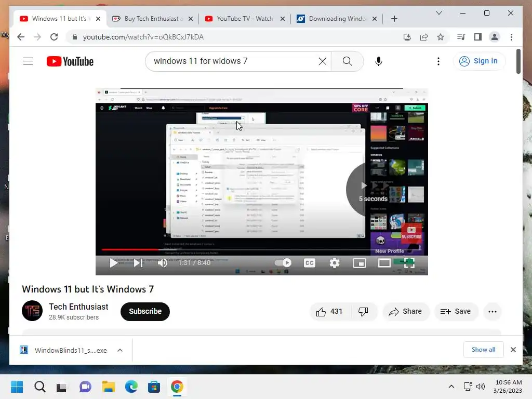Open the tab search chevron
The height and width of the screenshot is (399, 532).
[x=438, y=13]
